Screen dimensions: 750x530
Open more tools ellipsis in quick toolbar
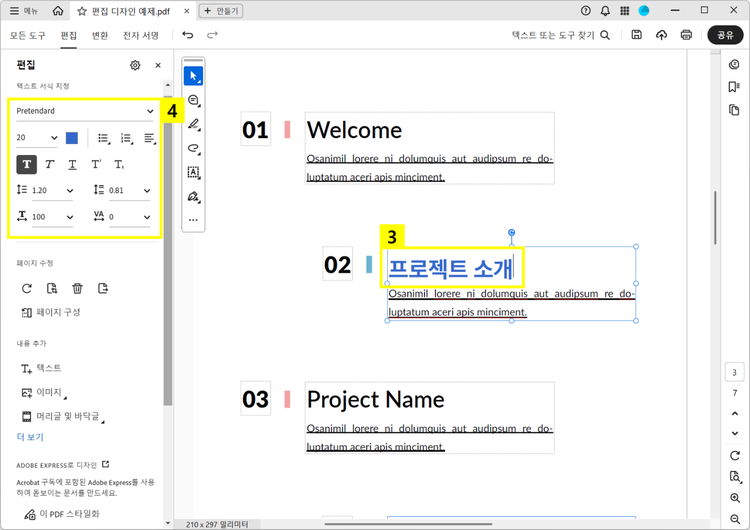[x=193, y=220]
